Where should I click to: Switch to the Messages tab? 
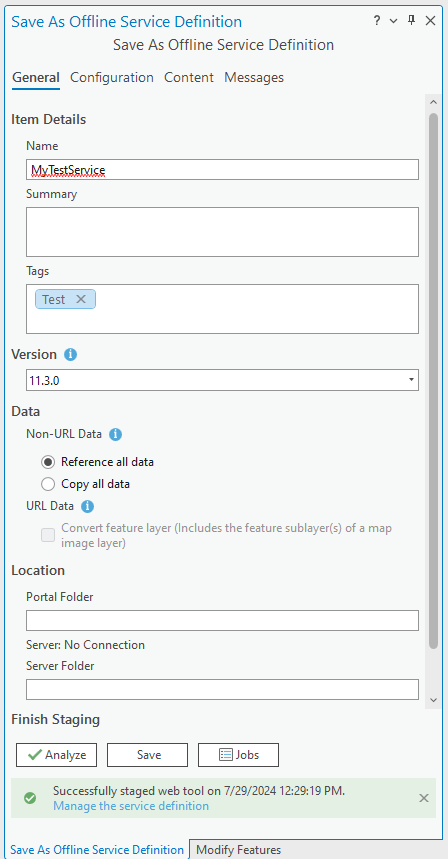tap(254, 77)
